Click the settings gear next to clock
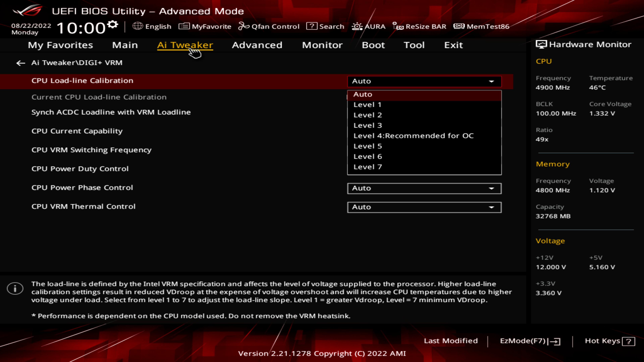Viewport: 644px width, 362px height. 113,24
